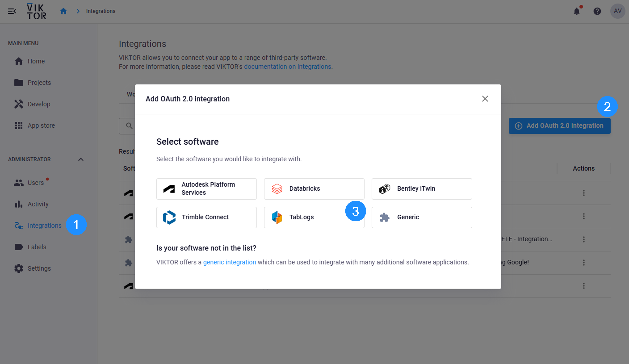Open the generic integration link
Image resolution: width=629 pixels, height=364 pixels.
click(230, 262)
